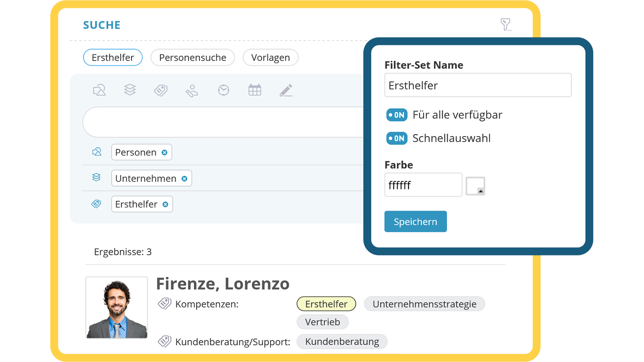Select the Personensuche quick filter tab
Image resolution: width=644 pixels, height=362 pixels.
click(192, 58)
